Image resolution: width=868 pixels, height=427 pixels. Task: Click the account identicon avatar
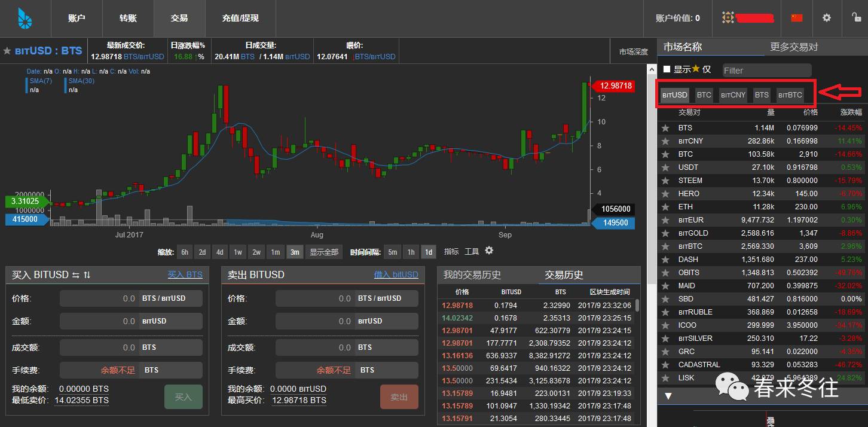(728, 18)
